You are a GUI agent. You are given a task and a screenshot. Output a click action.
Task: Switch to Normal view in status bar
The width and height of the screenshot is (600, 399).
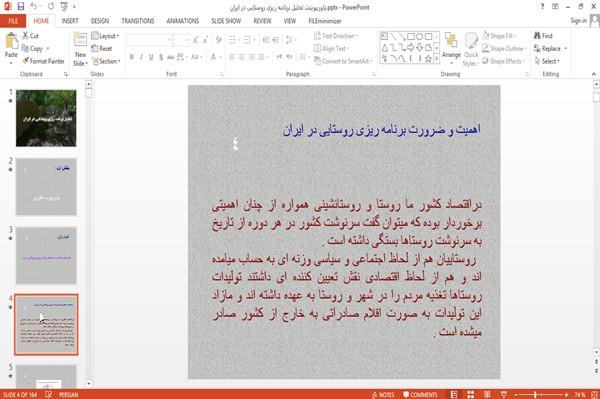(454, 394)
